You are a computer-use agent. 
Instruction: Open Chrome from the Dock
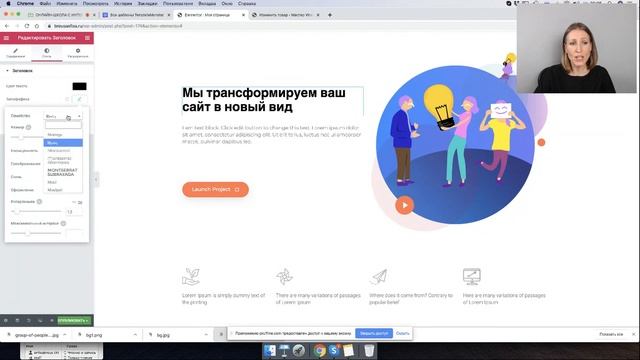click(320, 350)
